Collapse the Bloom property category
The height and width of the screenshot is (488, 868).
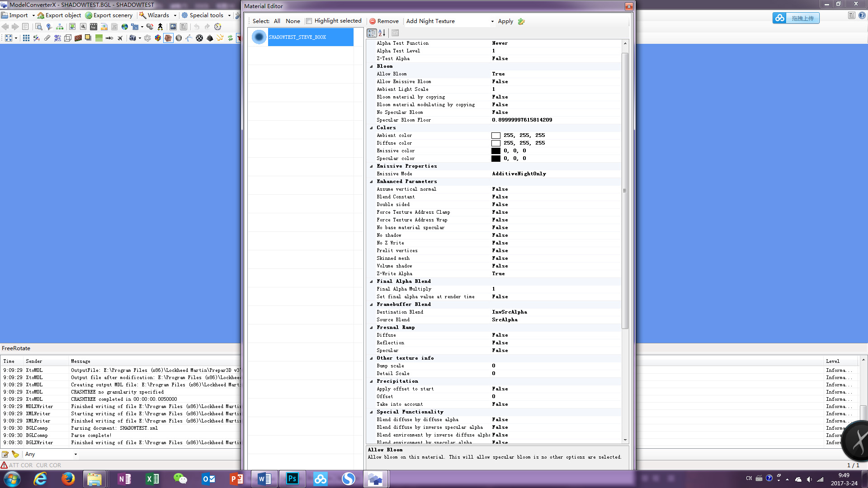371,66
